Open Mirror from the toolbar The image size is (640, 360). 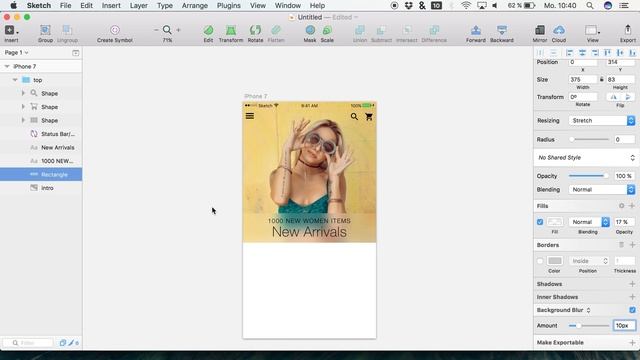(540, 33)
